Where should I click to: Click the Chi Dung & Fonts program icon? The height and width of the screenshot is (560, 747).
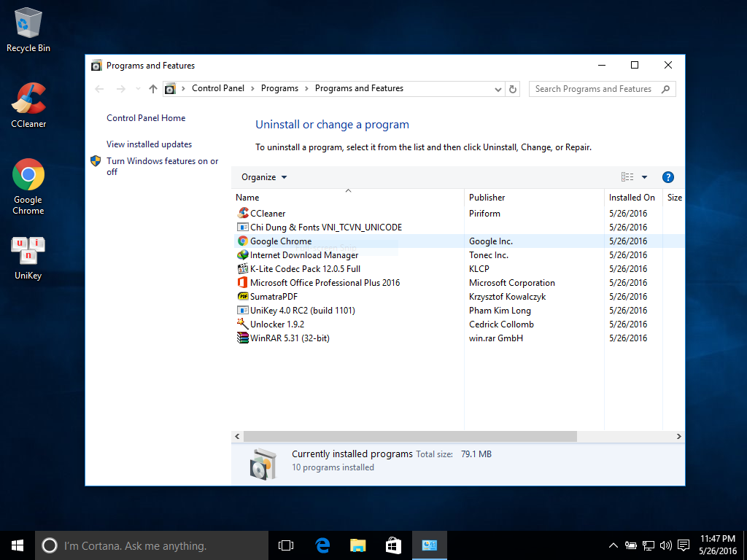click(x=243, y=227)
